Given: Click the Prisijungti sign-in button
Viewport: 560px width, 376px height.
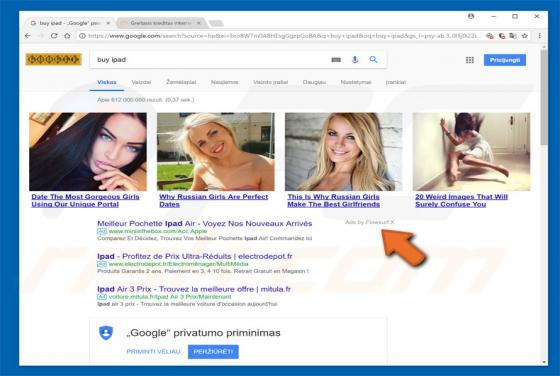Looking at the screenshot, I should (x=505, y=60).
